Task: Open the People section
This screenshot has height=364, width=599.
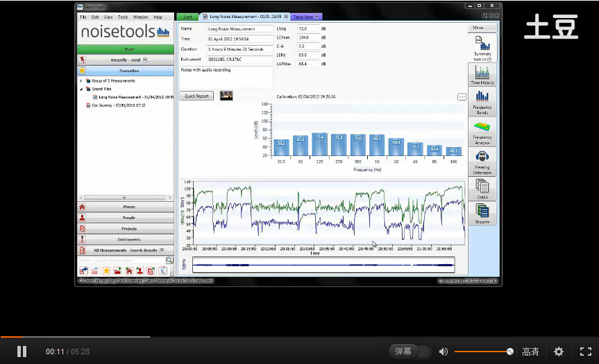Action: click(126, 218)
